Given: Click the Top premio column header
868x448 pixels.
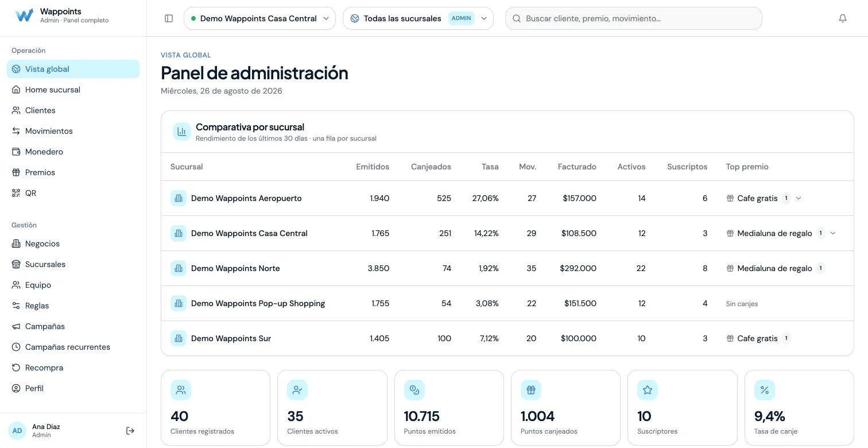Looking at the screenshot, I should [747, 167].
